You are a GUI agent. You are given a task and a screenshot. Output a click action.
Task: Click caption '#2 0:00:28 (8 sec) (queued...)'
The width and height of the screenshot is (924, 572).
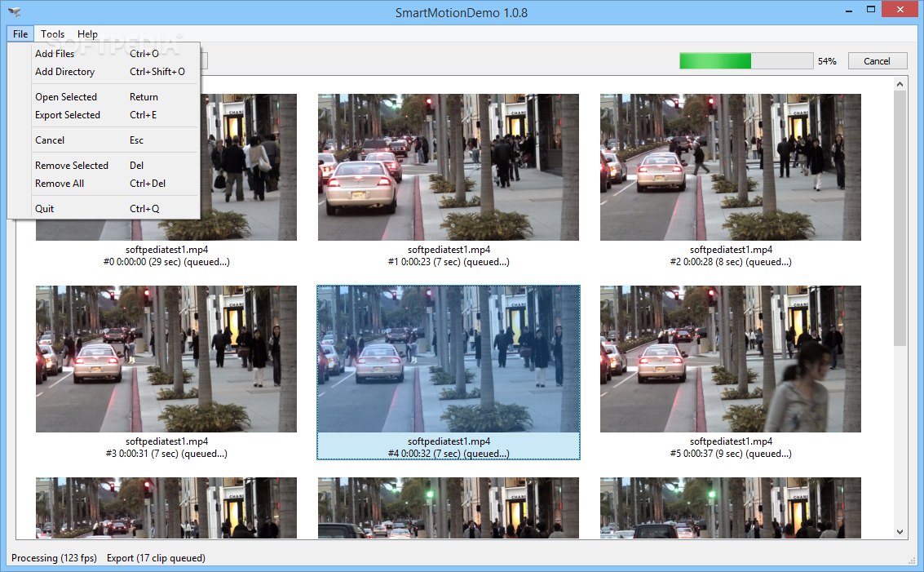731,262
